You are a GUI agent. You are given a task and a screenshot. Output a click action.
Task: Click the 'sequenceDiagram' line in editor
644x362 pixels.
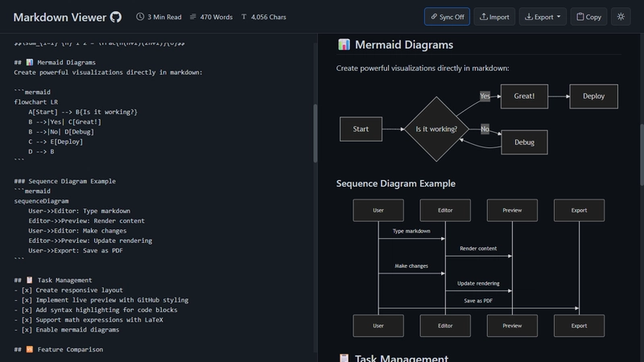tap(42, 200)
